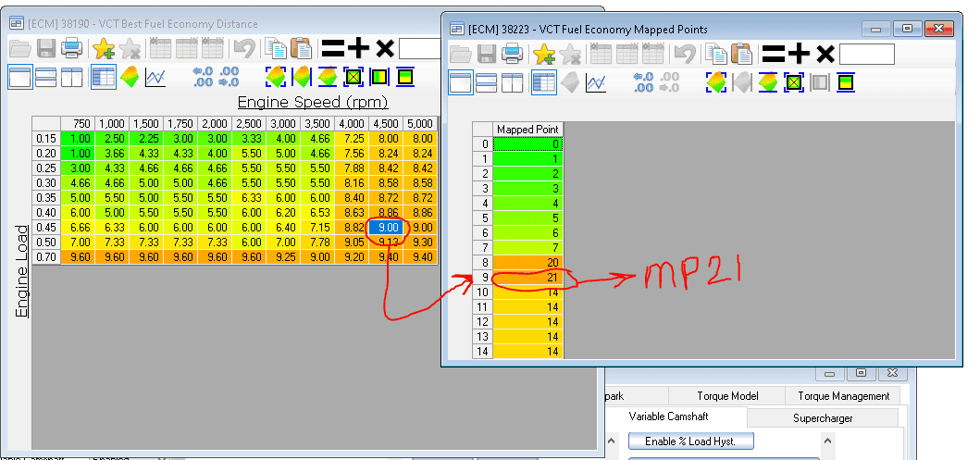Print the VCT Best Fuel Economy Distance table
Viewport: 980px width, 460px height.
pos(72,48)
